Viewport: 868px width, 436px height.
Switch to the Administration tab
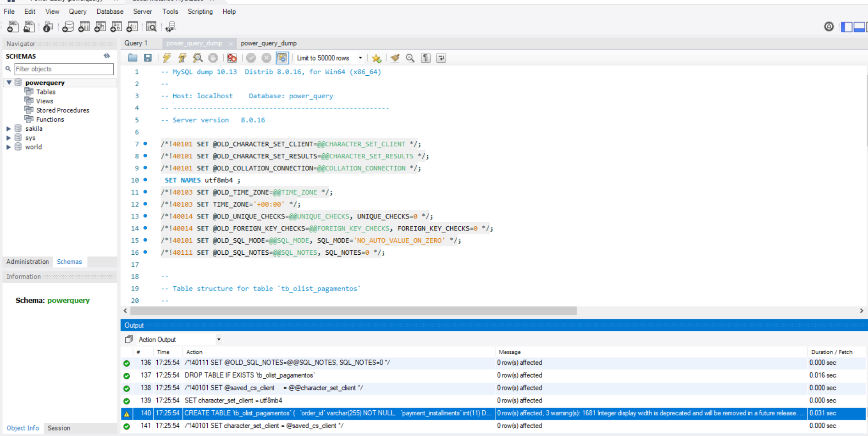tap(28, 262)
